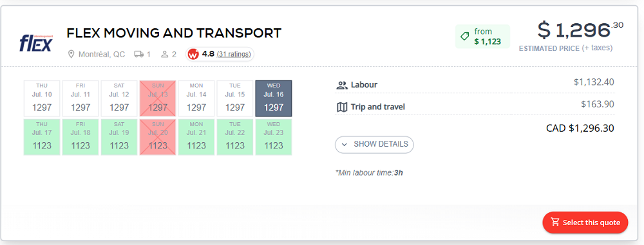Click the Flex company logo
Viewport: 644px width, 245px height.
click(35, 42)
